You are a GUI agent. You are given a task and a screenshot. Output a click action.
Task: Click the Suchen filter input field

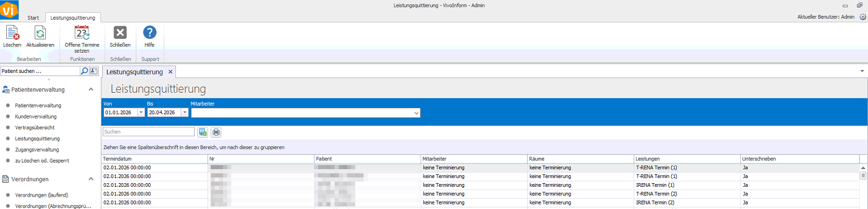(148, 132)
